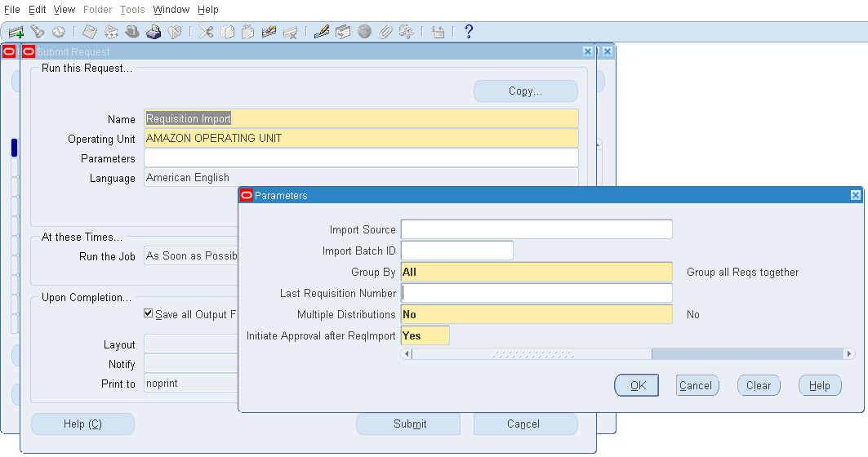Open the File menu
Screen dimensions: 868x457
pos(11,10)
